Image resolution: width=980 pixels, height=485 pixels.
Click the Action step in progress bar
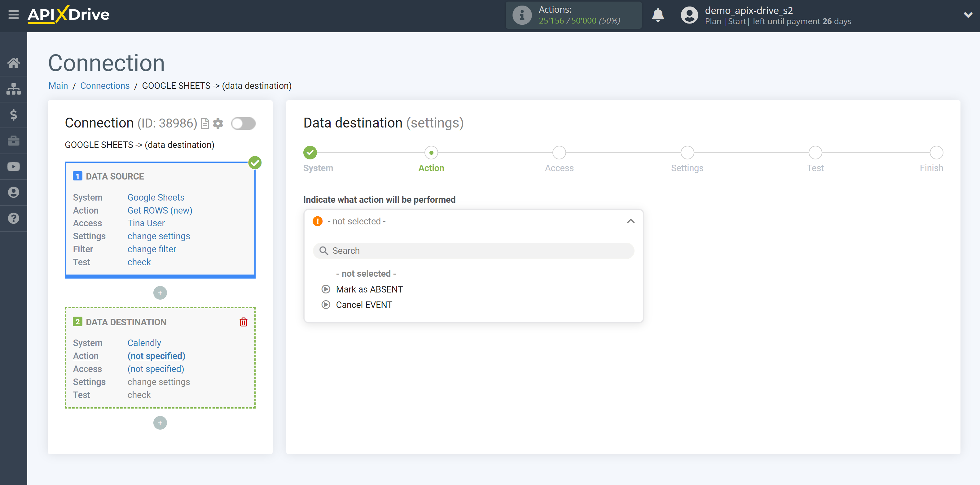(x=432, y=152)
